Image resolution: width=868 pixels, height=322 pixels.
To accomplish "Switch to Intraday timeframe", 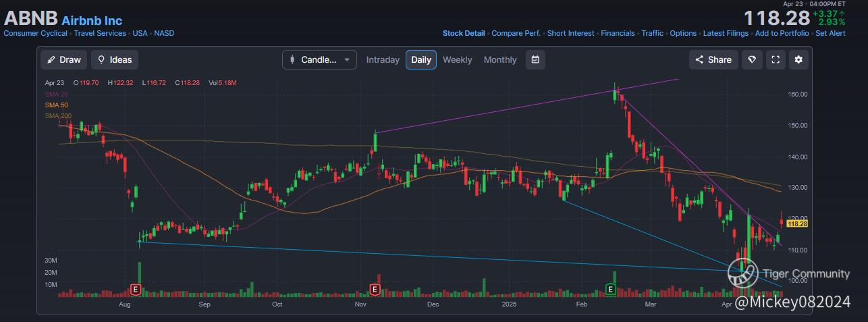I will pos(383,59).
